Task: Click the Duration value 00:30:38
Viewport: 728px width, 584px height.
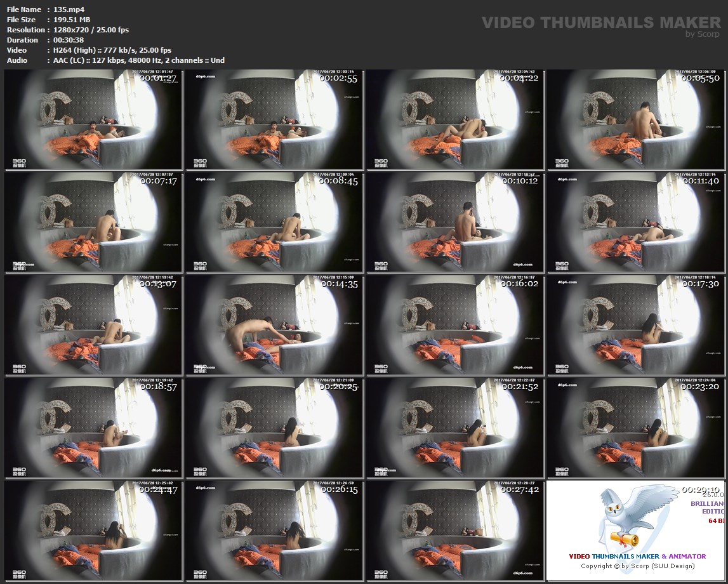Action: pyautogui.click(x=69, y=40)
